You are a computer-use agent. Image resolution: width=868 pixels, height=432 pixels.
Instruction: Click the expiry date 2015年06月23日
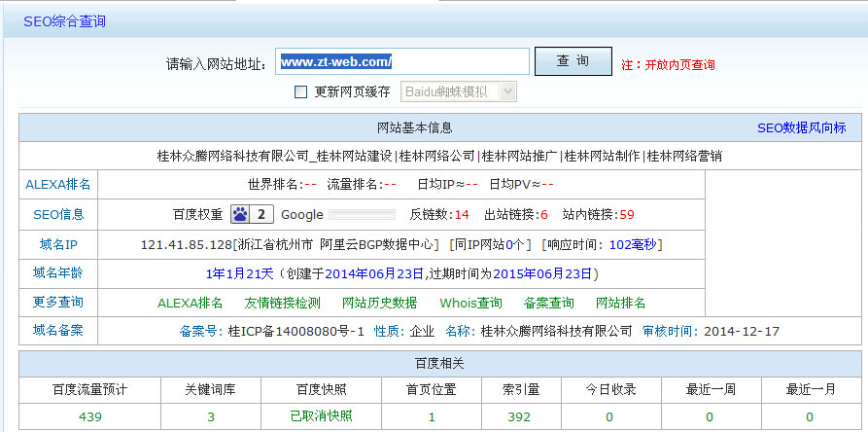point(542,273)
